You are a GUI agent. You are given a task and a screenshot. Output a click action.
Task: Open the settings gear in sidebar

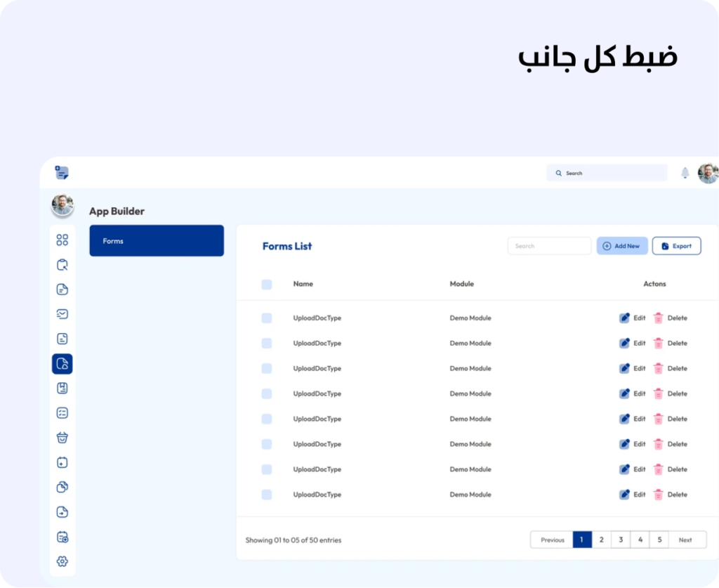coord(62,561)
